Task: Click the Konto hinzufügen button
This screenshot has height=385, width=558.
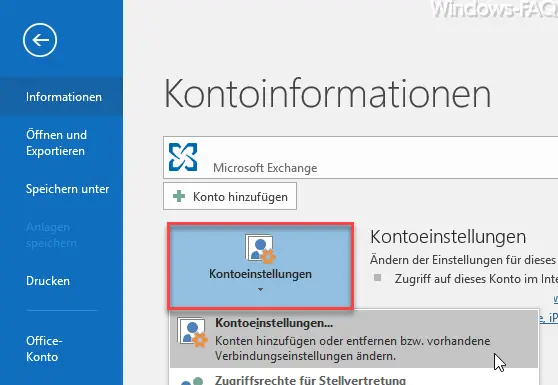Action: [x=230, y=196]
